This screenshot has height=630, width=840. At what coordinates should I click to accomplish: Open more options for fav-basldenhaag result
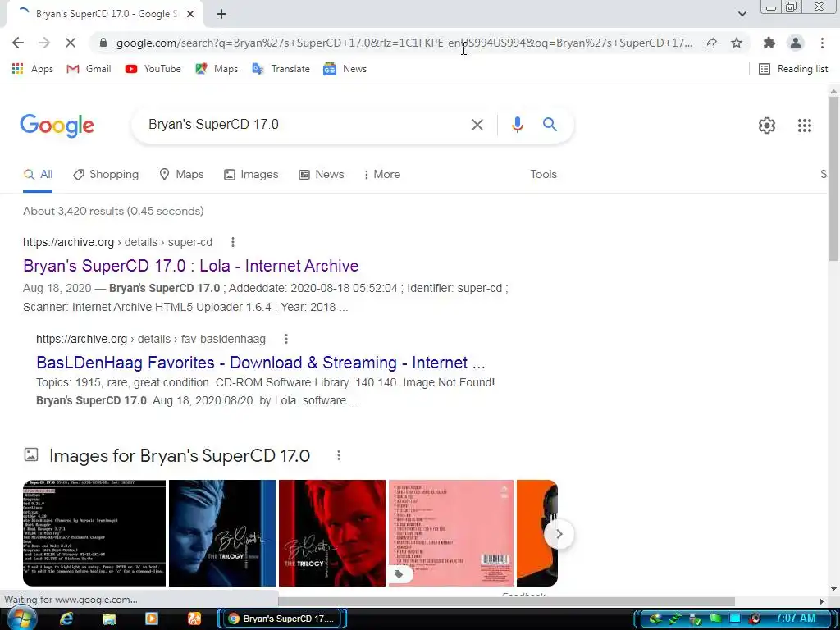point(286,339)
